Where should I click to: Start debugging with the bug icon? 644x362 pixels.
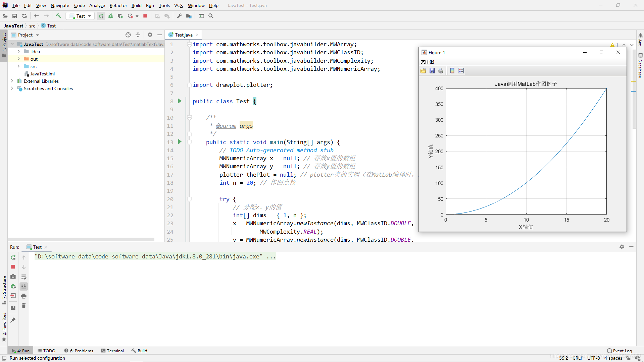111,16
